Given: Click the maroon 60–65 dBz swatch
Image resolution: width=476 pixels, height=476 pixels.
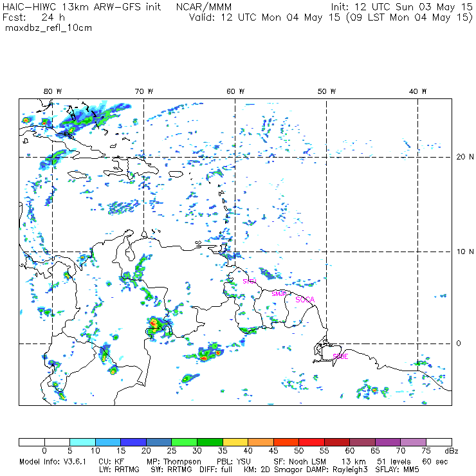Looking at the screenshot, I should pyautogui.click(x=362, y=442).
